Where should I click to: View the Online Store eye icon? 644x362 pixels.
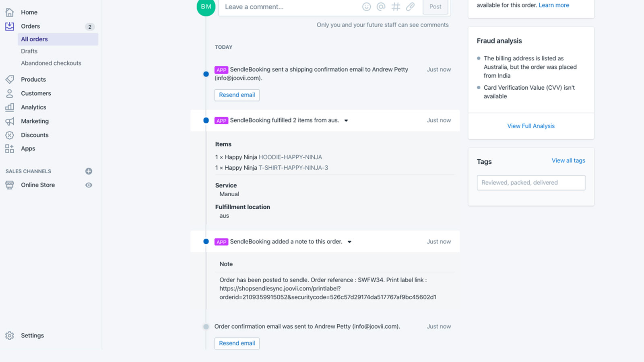89,185
